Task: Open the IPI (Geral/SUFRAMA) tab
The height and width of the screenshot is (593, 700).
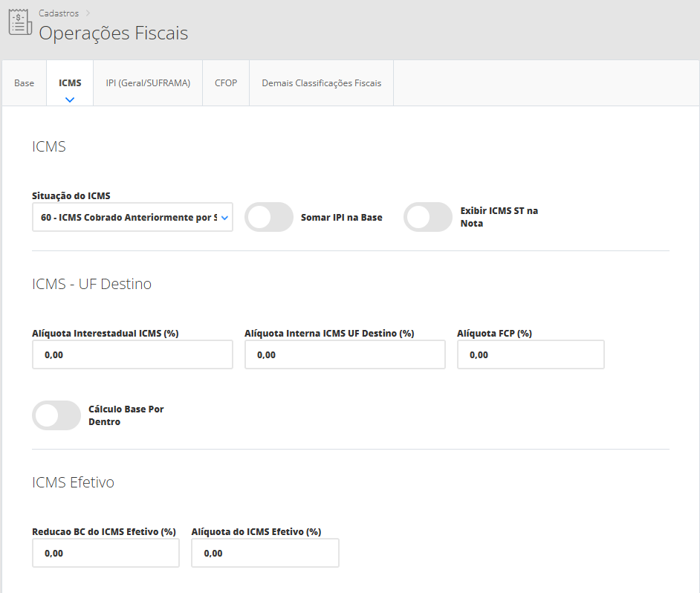Action: click(x=148, y=83)
